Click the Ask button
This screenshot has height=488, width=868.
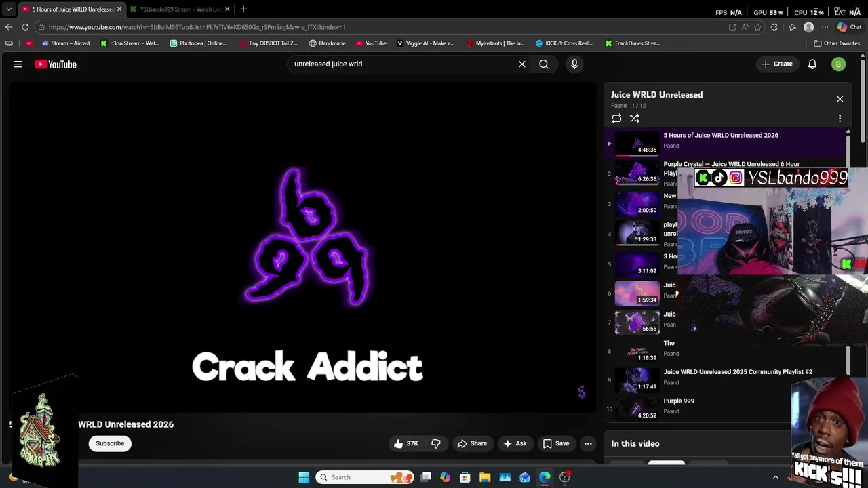(x=515, y=443)
